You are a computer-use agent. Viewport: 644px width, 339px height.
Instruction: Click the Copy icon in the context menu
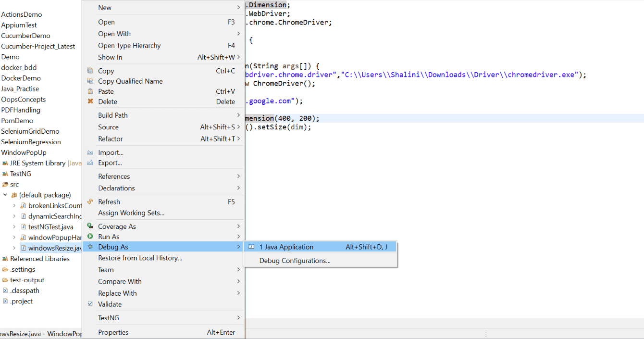[90, 71]
